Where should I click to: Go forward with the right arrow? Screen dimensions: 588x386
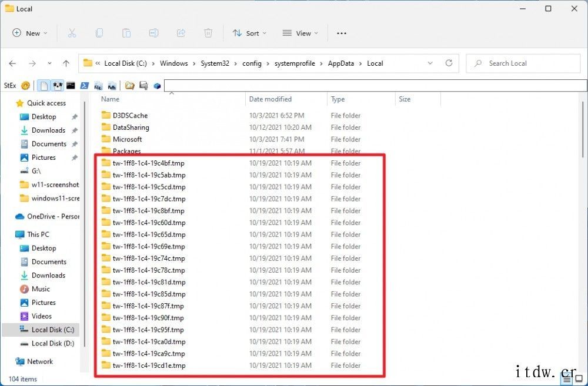[x=32, y=63]
